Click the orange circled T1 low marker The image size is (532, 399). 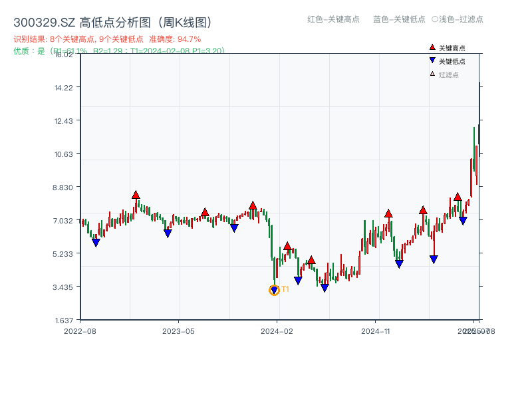coord(274,290)
